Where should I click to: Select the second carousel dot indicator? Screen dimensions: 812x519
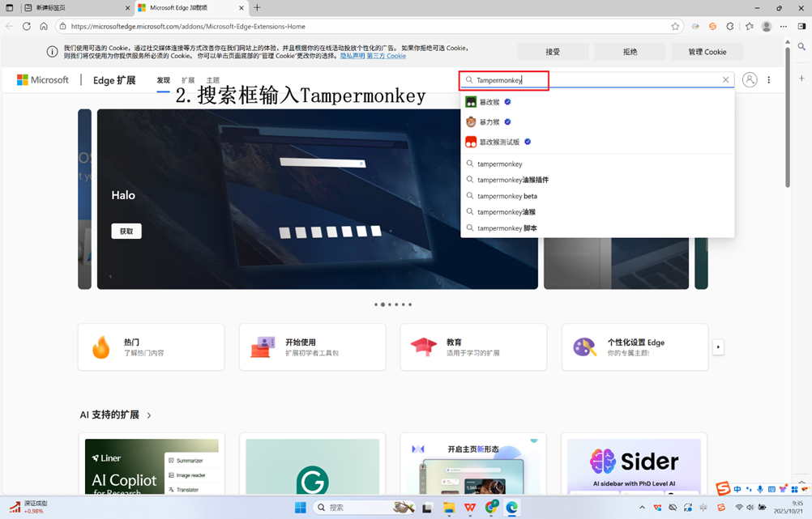tap(383, 304)
